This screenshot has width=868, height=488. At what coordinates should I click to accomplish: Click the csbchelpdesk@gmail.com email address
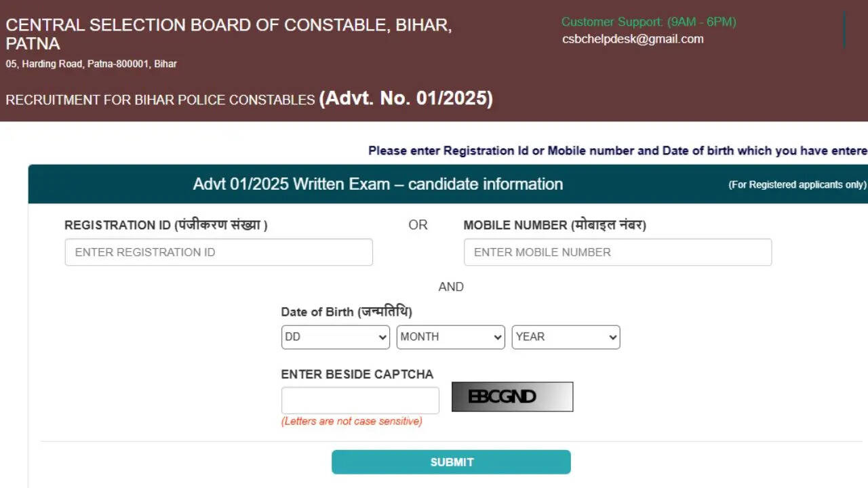[x=633, y=39]
